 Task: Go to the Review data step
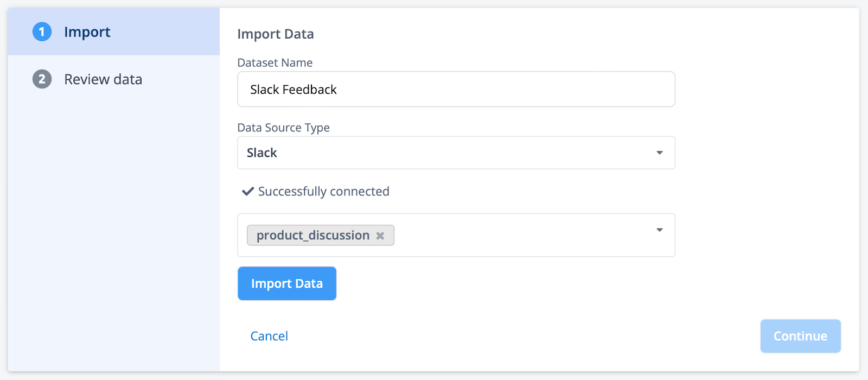pos(103,79)
